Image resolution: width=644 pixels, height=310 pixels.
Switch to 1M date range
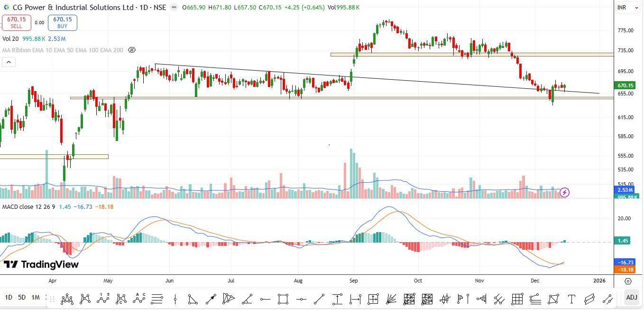point(36,298)
